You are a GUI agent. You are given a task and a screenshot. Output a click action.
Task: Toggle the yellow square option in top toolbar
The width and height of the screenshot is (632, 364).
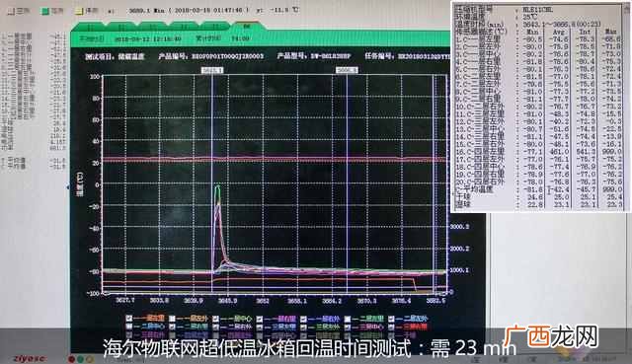(x=79, y=11)
